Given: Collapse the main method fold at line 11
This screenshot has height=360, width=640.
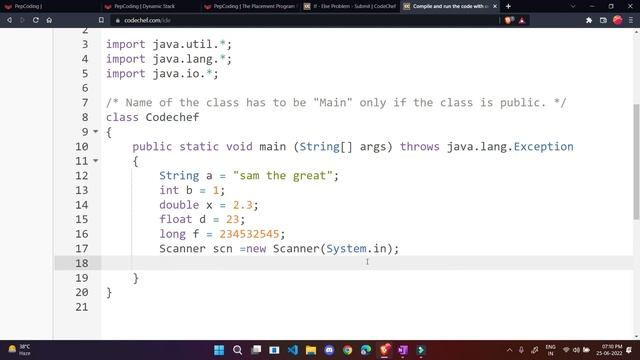Looking at the screenshot, I should (96, 161).
